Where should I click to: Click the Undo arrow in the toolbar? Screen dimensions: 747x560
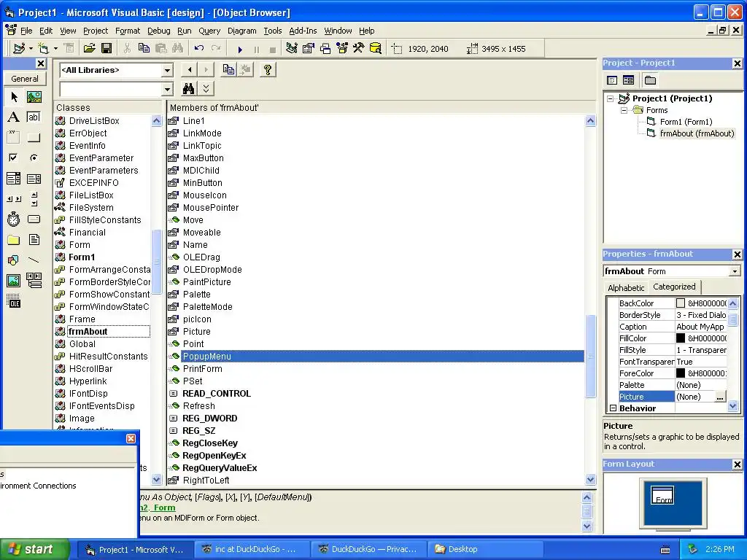click(x=199, y=49)
